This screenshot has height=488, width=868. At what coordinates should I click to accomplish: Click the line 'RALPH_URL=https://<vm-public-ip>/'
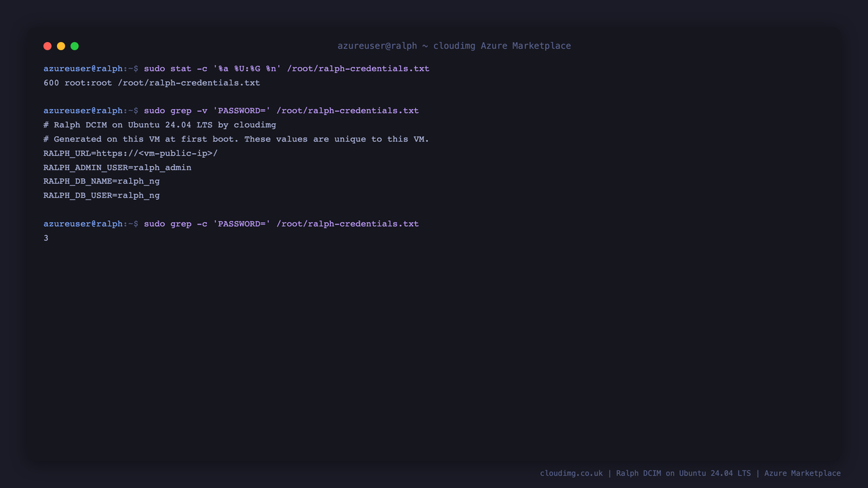(x=131, y=153)
